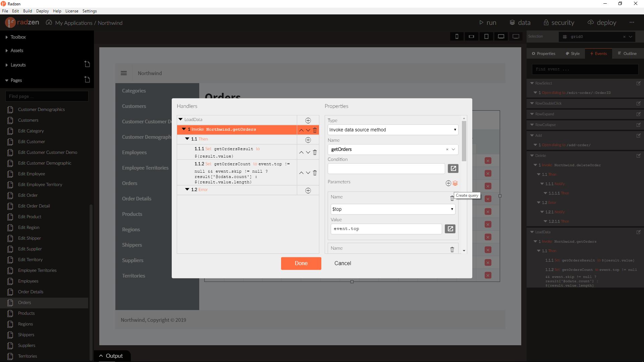644x362 pixels.
Task: Move Set getOrdersCount handler up
Action: click(x=301, y=173)
